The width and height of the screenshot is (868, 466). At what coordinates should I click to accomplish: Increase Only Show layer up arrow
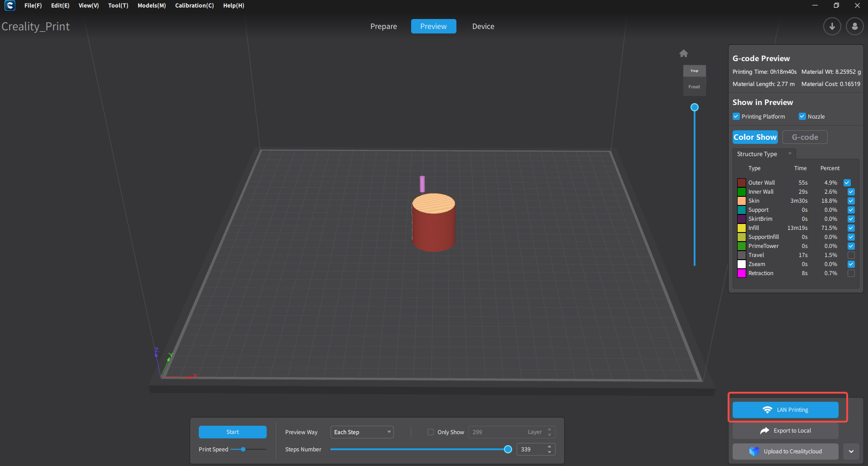[549, 429]
